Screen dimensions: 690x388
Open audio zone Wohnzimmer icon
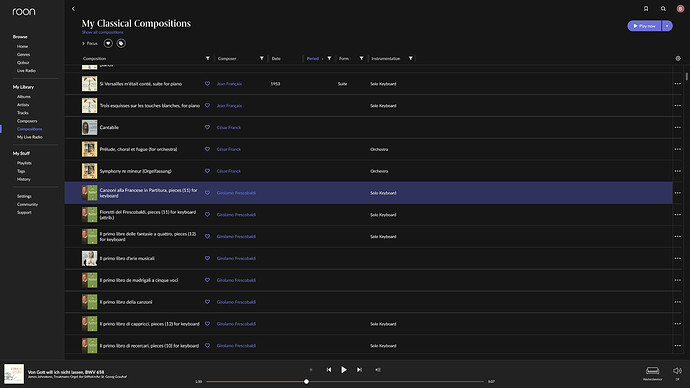click(x=653, y=370)
